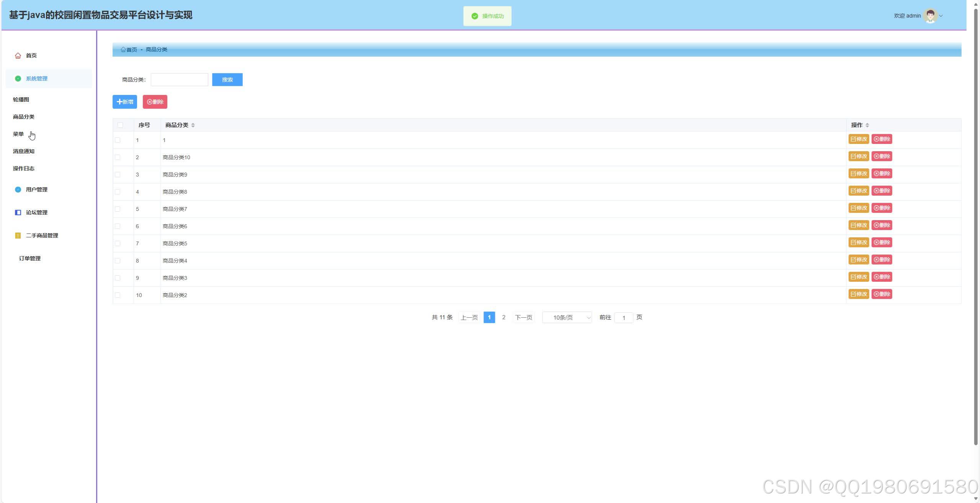Sort using the 操作 column arrows
The image size is (980, 503).
click(867, 125)
